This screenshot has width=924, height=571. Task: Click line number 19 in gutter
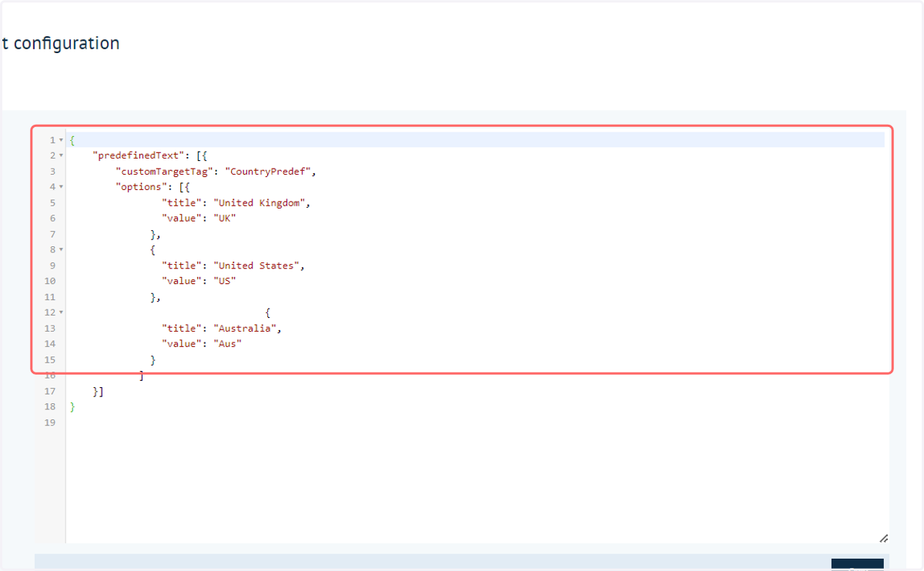click(x=50, y=422)
